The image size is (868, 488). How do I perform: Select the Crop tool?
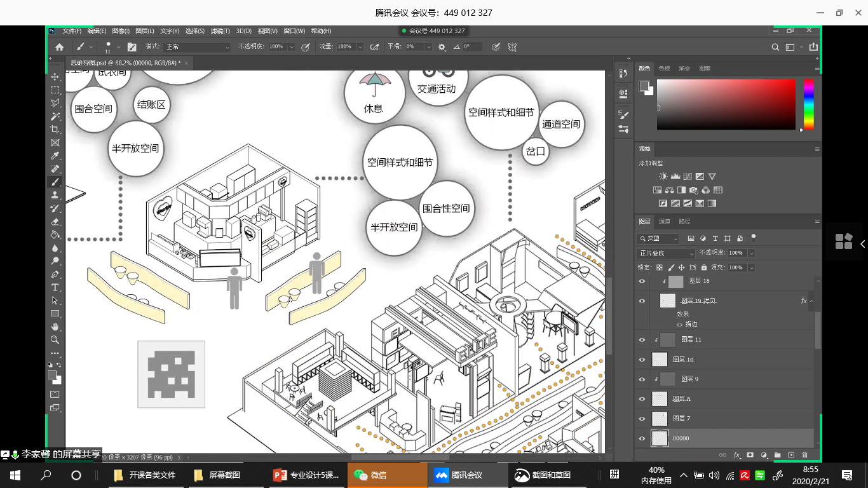coord(55,130)
